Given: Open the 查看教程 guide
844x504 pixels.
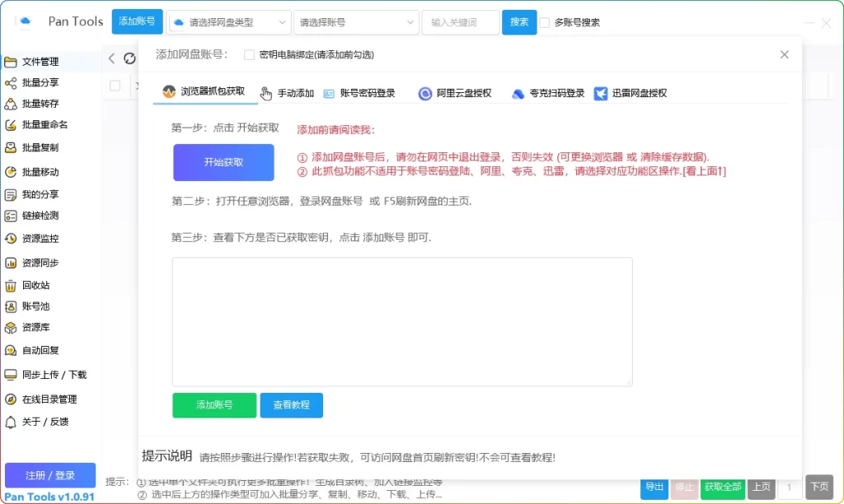Looking at the screenshot, I should 292,405.
